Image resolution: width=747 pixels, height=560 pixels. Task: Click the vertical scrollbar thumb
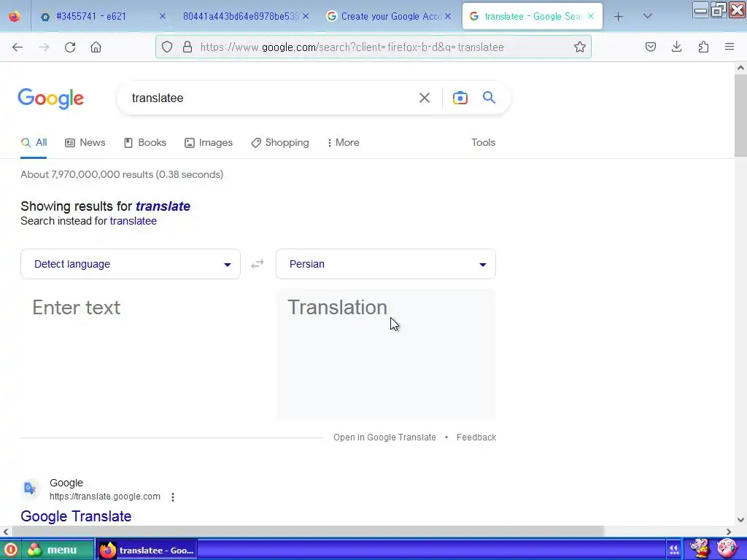click(740, 115)
